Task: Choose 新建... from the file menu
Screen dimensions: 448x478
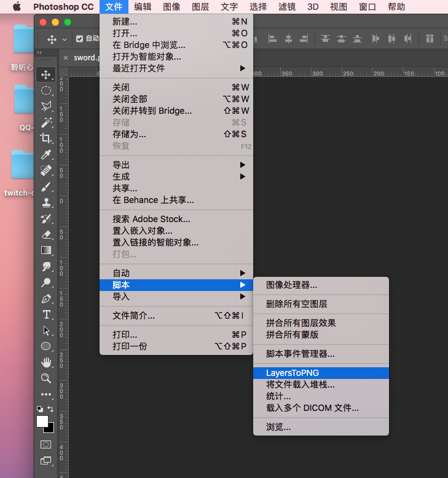Action: pyautogui.click(x=176, y=22)
